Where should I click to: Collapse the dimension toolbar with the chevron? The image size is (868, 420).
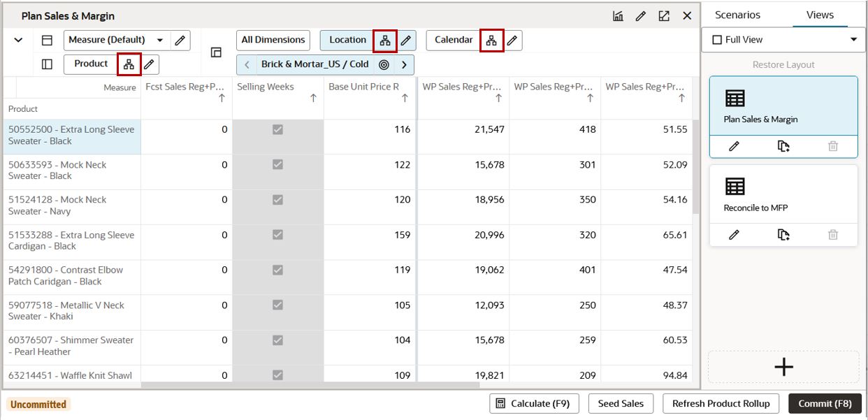[18, 40]
